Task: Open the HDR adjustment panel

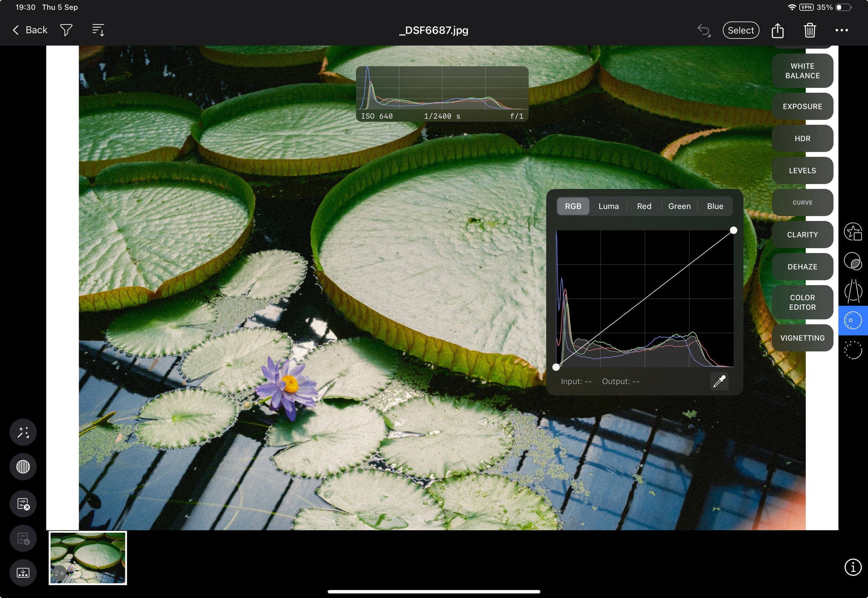Action: 802,139
